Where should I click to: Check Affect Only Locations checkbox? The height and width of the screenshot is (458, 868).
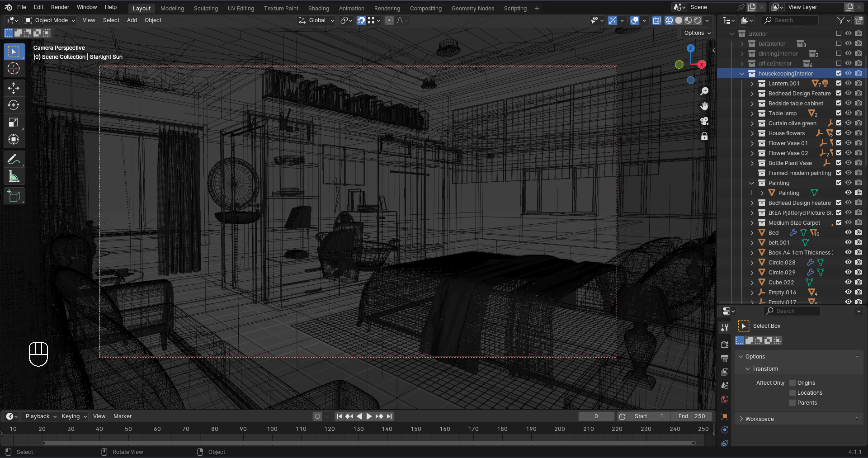point(793,393)
